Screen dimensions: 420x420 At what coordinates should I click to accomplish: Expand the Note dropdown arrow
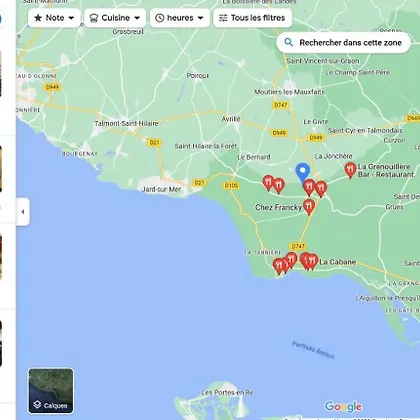pyautogui.click(x=71, y=18)
